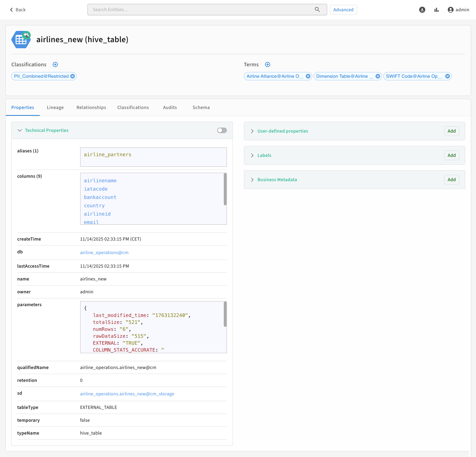This screenshot has height=457, width=476.
Task: Remove the Airline Alliance term tag
Action: [x=308, y=76]
